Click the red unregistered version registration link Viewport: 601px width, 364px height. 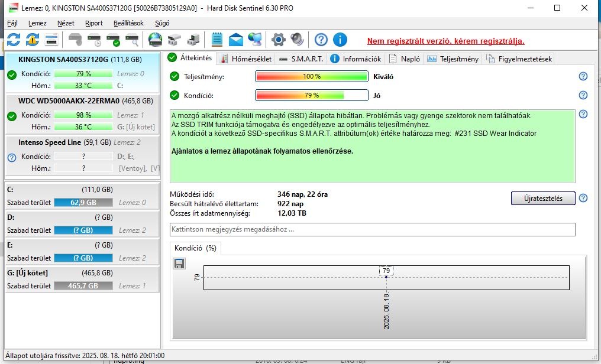click(x=445, y=41)
